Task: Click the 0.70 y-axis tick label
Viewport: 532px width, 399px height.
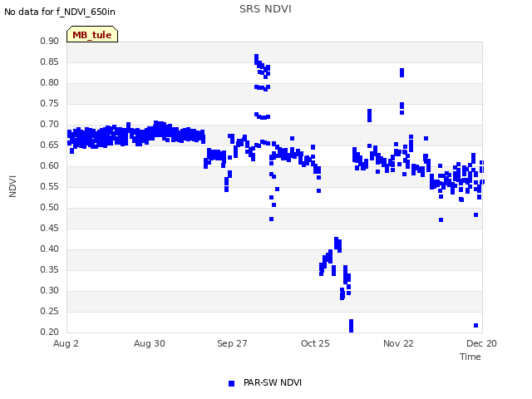Action: click(x=50, y=124)
